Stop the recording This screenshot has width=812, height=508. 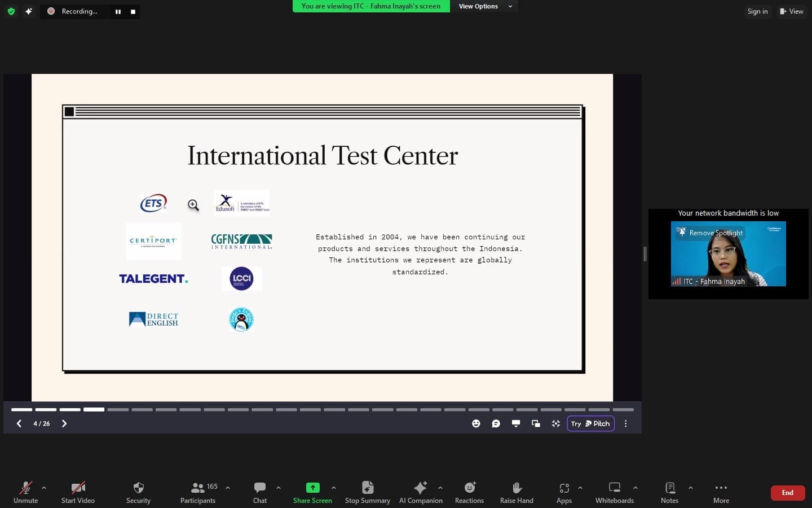[x=133, y=11]
